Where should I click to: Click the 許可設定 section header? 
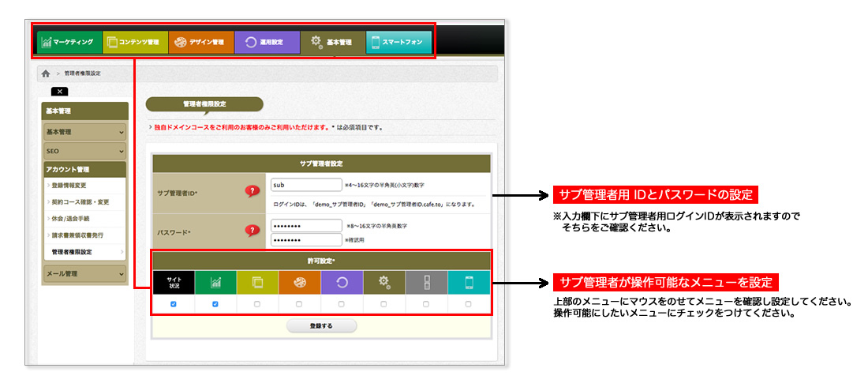(x=321, y=261)
